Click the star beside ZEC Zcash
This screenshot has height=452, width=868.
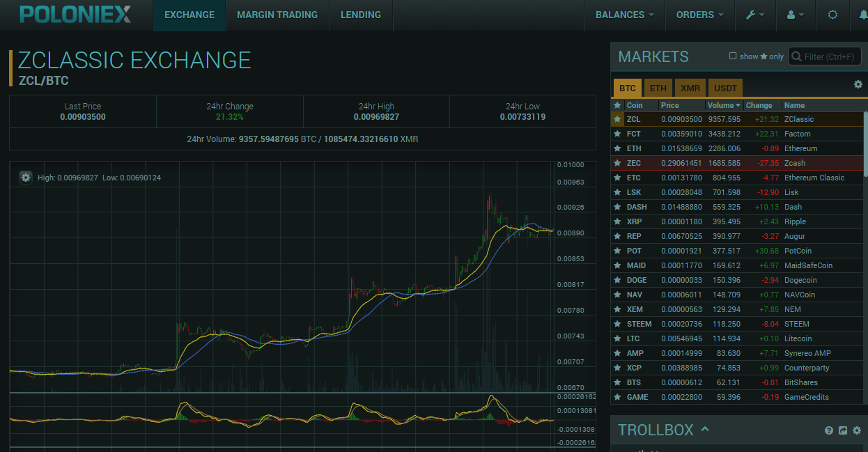tap(617, 163)
